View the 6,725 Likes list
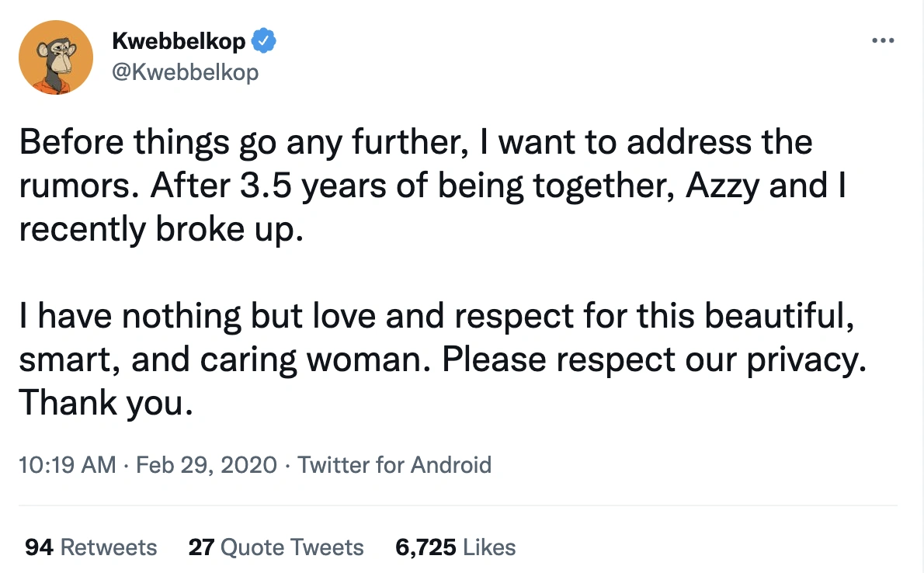 point(455,547)
